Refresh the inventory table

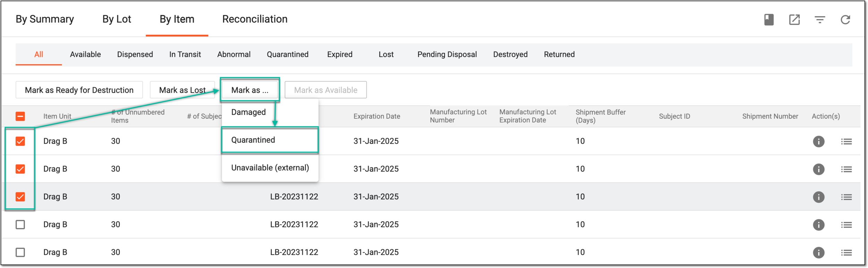(x=845, y=19)
